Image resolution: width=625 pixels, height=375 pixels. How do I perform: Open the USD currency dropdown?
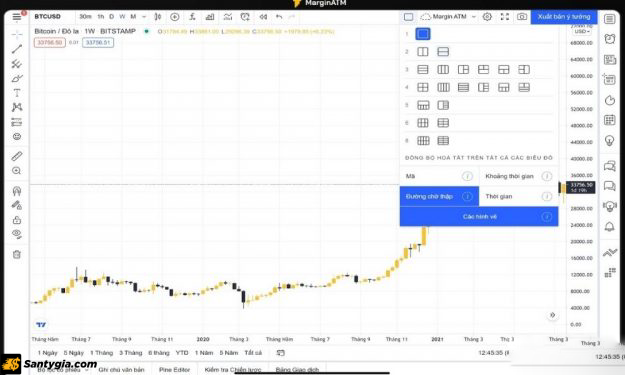click(582, 31)
